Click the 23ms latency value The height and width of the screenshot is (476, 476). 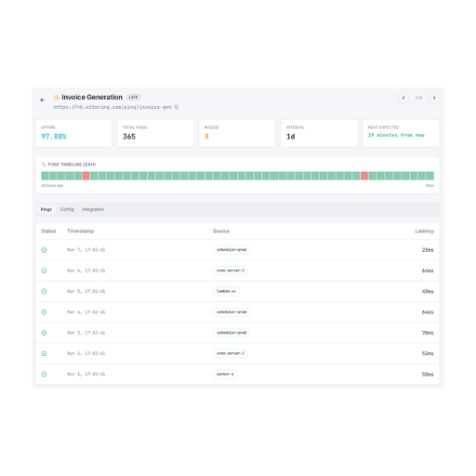click(428, 250)
